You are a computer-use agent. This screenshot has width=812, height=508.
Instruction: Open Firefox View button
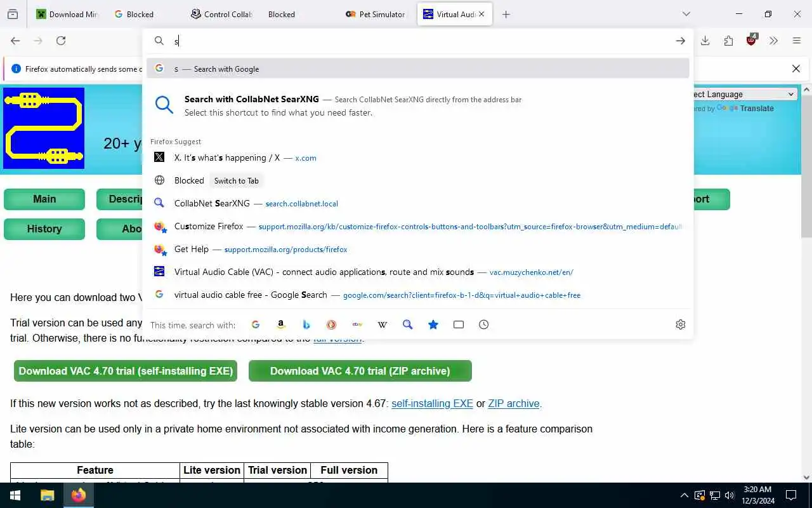(x=13, y=14)
